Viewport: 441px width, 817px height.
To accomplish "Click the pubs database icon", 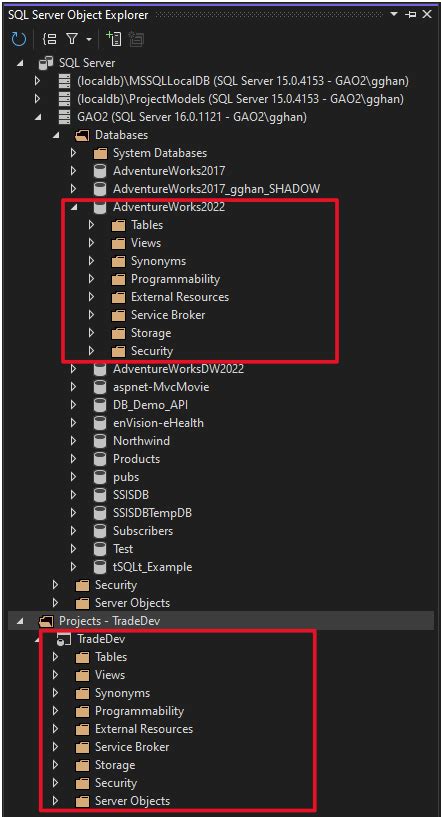I will [x=100, y=477].
